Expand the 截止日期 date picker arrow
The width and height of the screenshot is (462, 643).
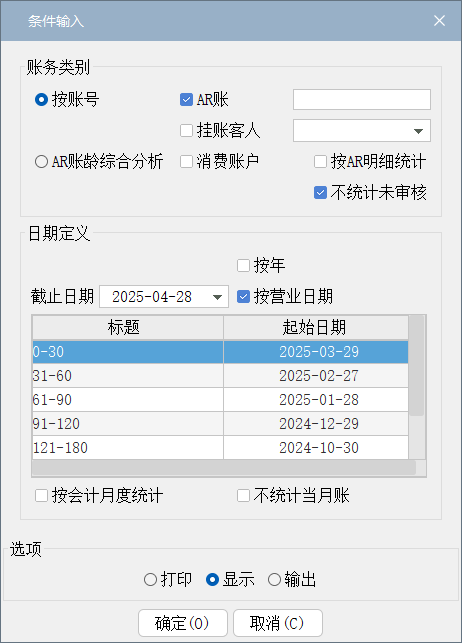218,297
